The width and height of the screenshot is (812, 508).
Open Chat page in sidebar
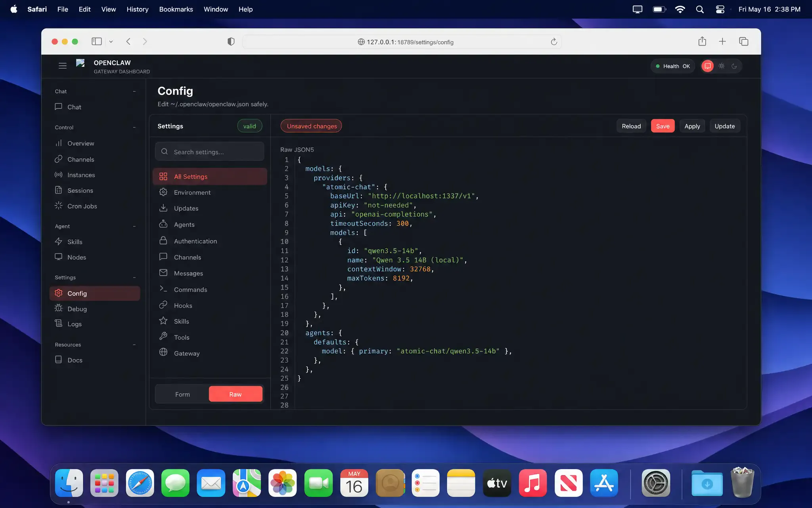click(x=95, y=107)
